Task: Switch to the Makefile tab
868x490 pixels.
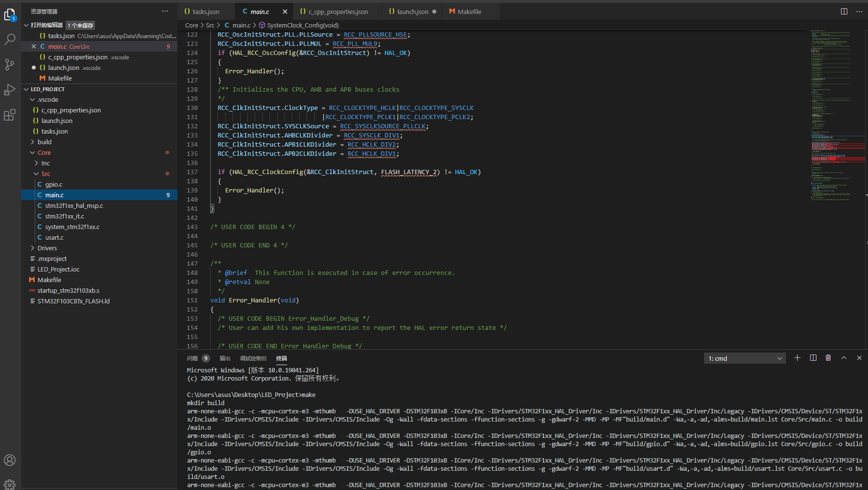Action: tap(467, 11)
